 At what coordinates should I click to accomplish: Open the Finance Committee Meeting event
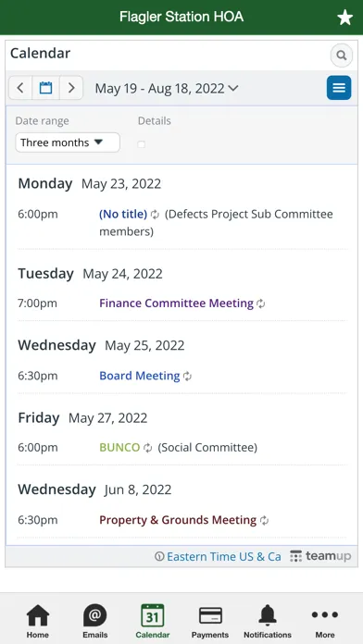coord(176,303)
